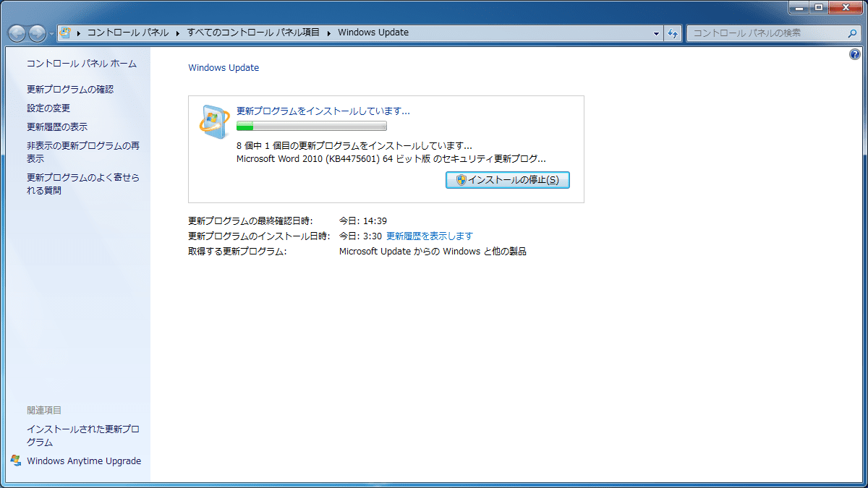Image resolution: width=868 pixels, height=488 pixels.
Task: Click the Windows Update page heading
Action: 224,68
